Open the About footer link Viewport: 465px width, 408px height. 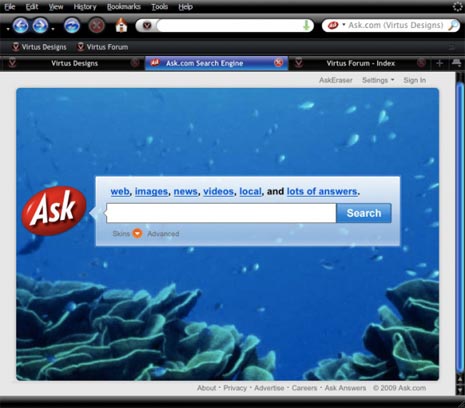pyautogui.click(x=206, y=388)
